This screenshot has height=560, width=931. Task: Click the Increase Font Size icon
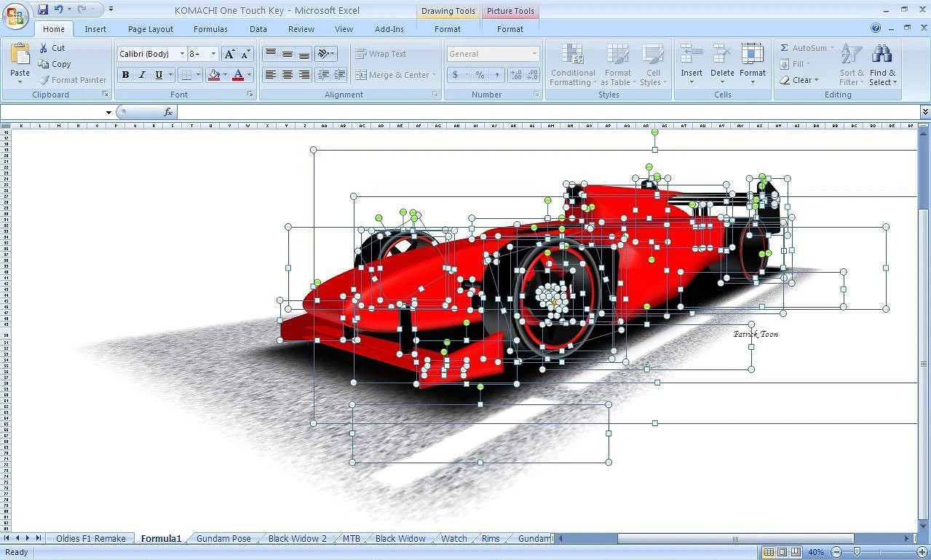pos(229,54)
